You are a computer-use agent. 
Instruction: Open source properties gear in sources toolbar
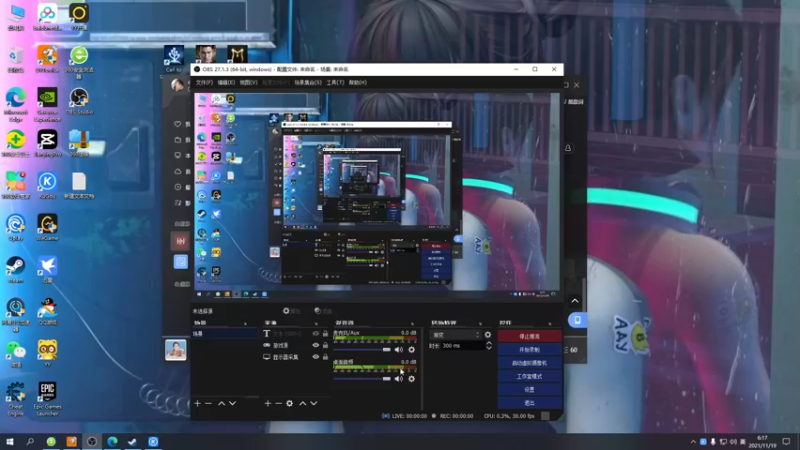pos(290,404)
